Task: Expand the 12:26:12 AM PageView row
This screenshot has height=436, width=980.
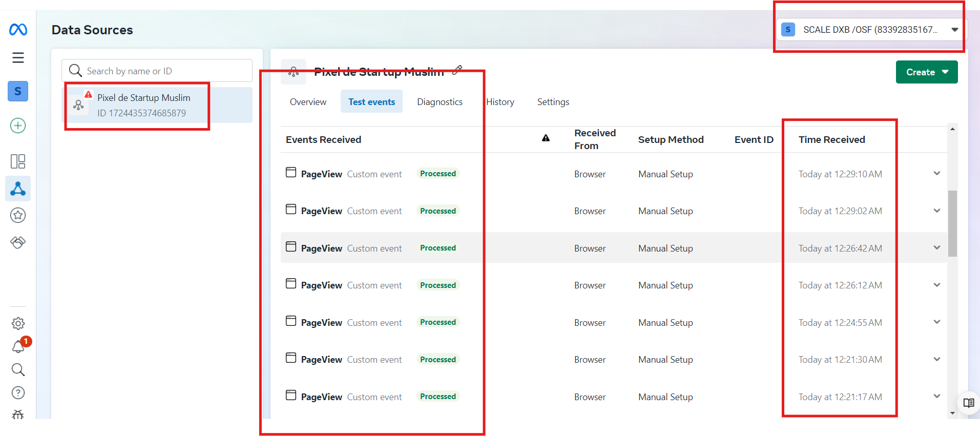Action: pos(937,285)
